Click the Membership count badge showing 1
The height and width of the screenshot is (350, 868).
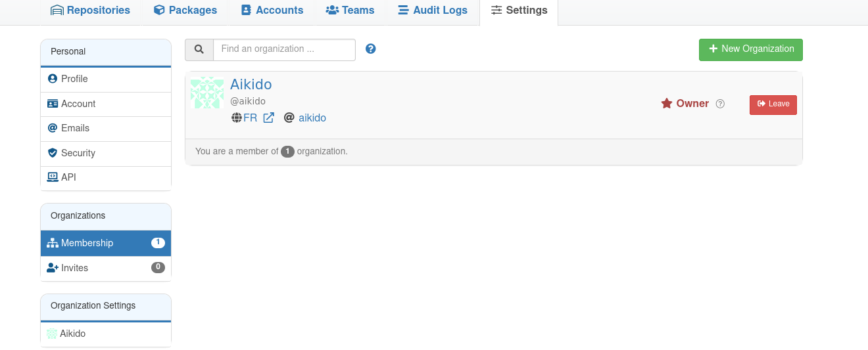[158, 243]
